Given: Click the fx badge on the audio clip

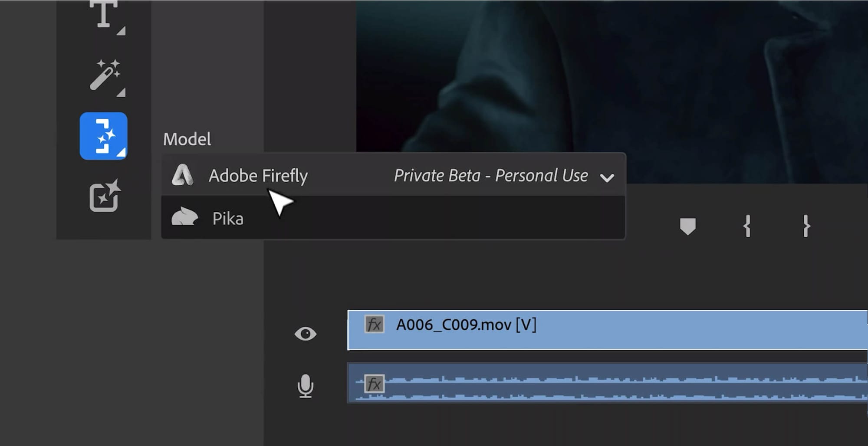Looking at the screenshot, I should [x=374, y=384].
